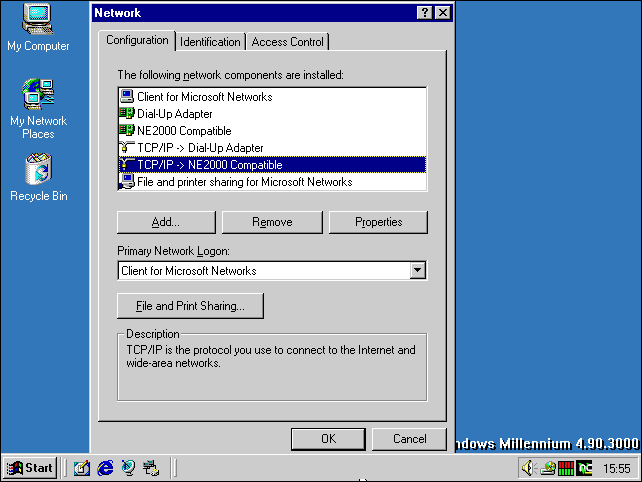Screen dimensions: 642x482
Task: Close the Network dialog window
Action: click(443, 13)
